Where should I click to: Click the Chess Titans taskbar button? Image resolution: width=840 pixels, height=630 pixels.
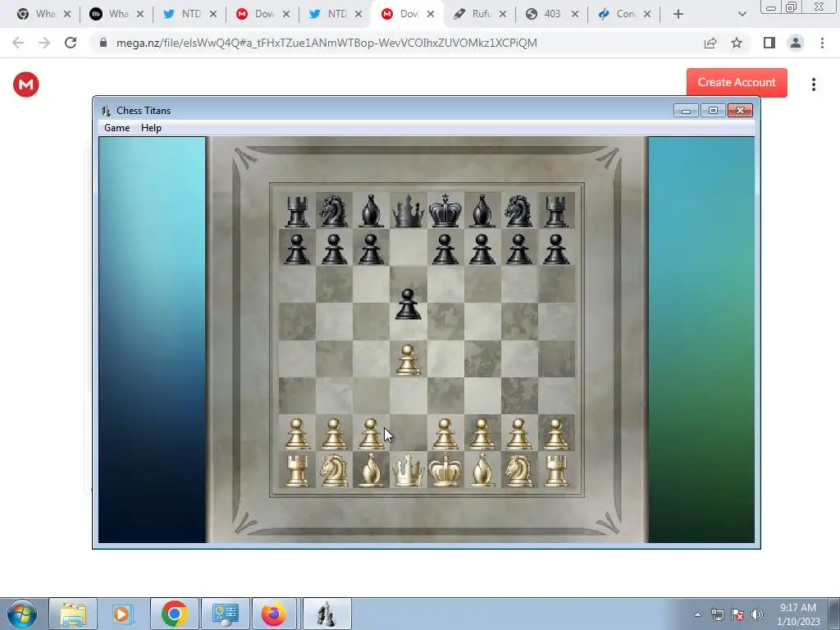[x=326, y=614]
